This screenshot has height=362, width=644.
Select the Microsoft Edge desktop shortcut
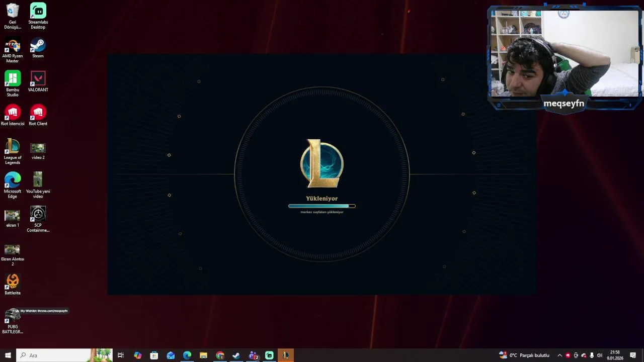(13, 186)
